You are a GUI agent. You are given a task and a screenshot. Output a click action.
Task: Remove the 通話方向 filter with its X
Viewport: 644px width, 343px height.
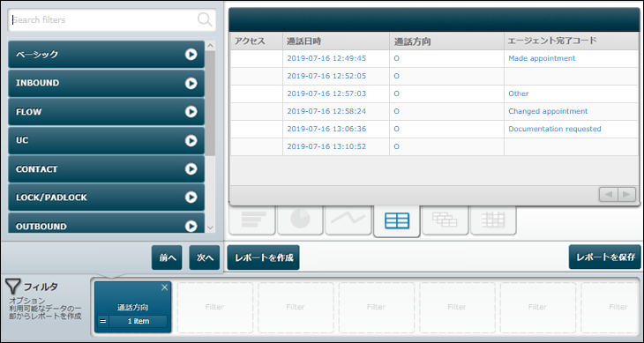coord(165,287)
